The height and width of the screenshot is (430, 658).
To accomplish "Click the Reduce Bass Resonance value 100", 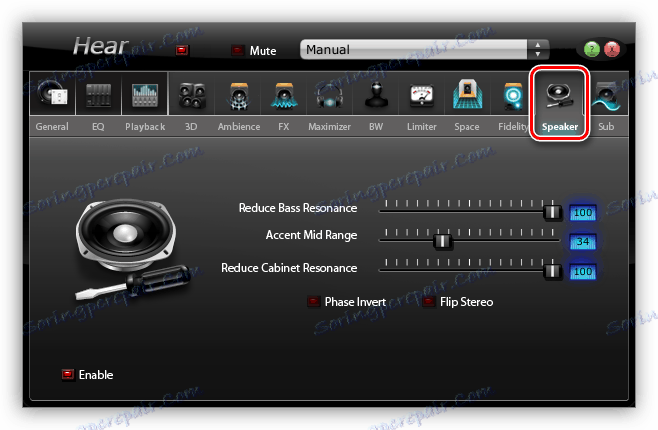I will click(x=583, y=213).
